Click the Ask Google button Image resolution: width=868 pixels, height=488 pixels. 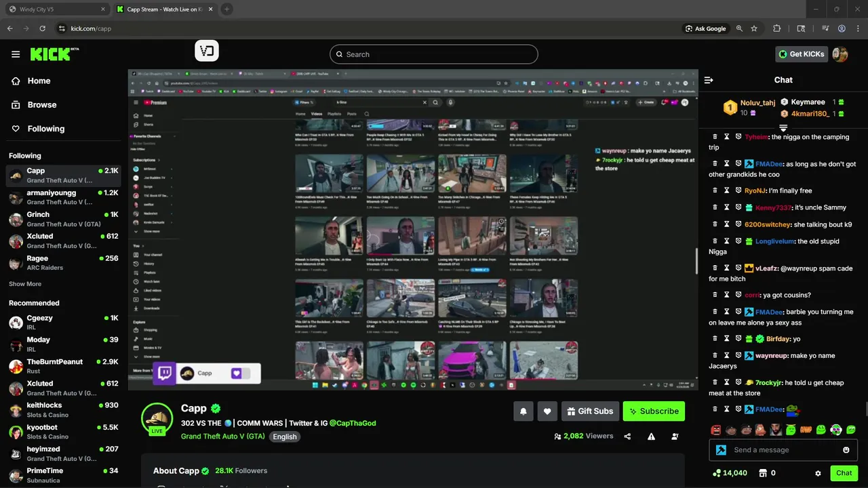[705, 28]
